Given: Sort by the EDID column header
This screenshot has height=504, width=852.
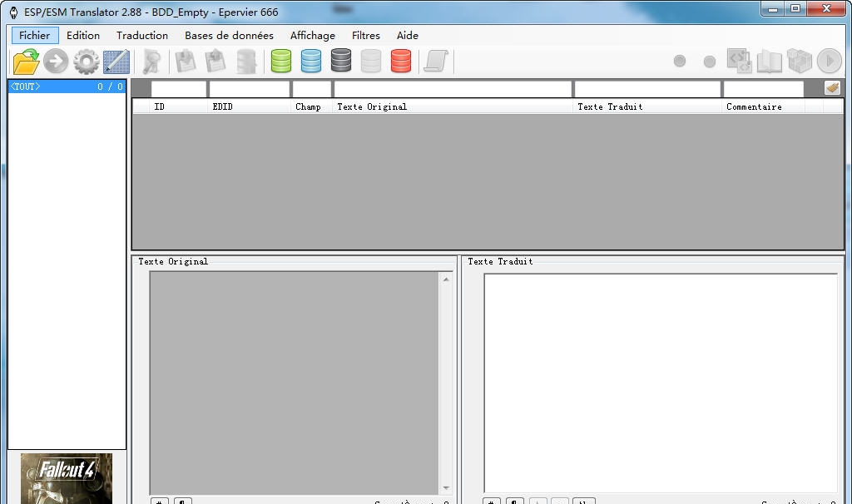Looking at the screenshot, I should (249, 106).
